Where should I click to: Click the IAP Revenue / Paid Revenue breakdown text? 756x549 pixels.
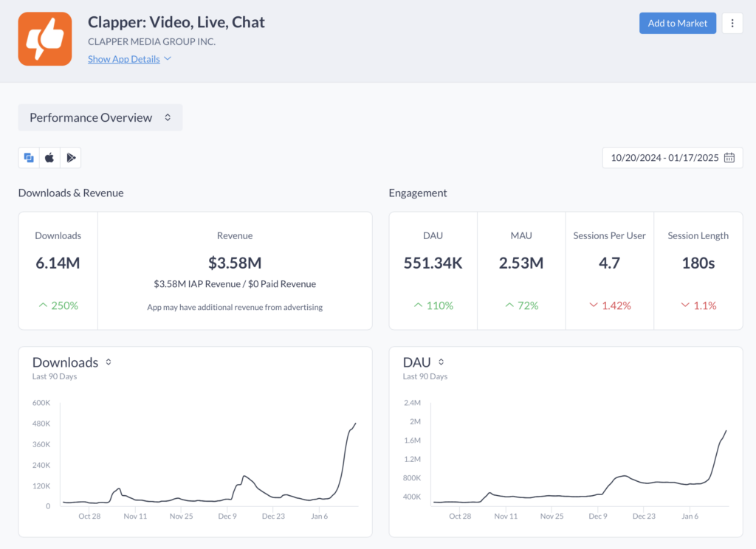[x=235, y=284]
